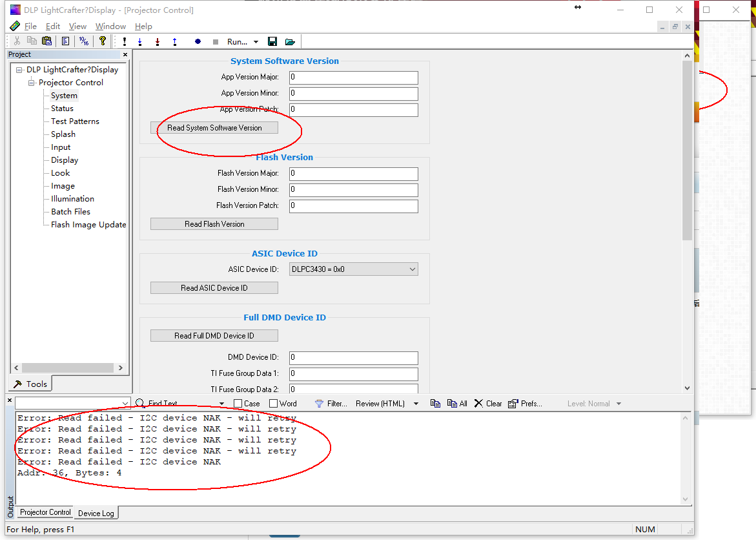The width and height of the screenshot is (756, 540).
Task: Click the App Version Major input field
Action: (x=353, y=78)
